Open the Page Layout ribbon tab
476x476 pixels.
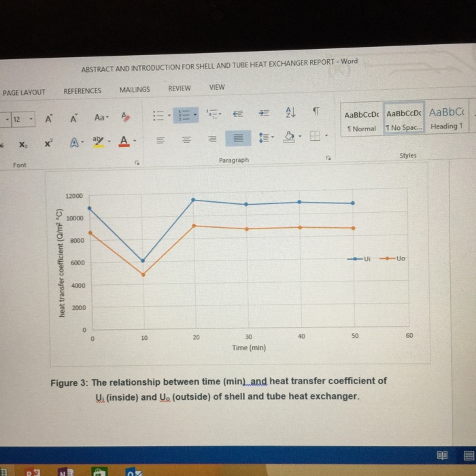pos(24,92)
